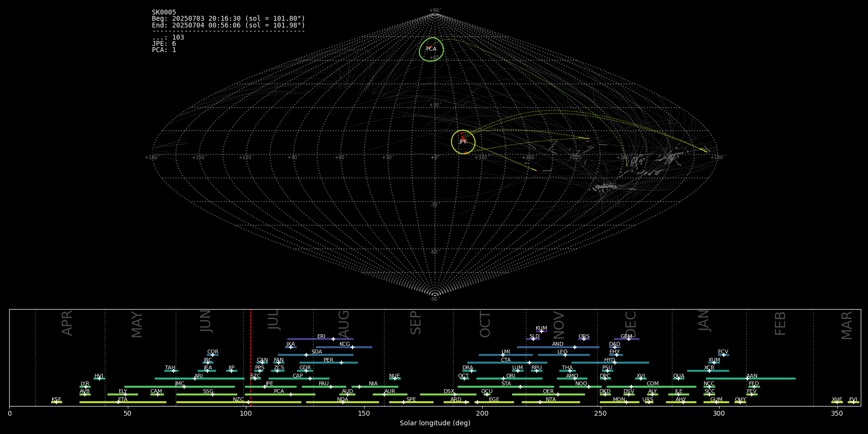Click the red dashed current solar longitude line

click(x=251, y=357)
